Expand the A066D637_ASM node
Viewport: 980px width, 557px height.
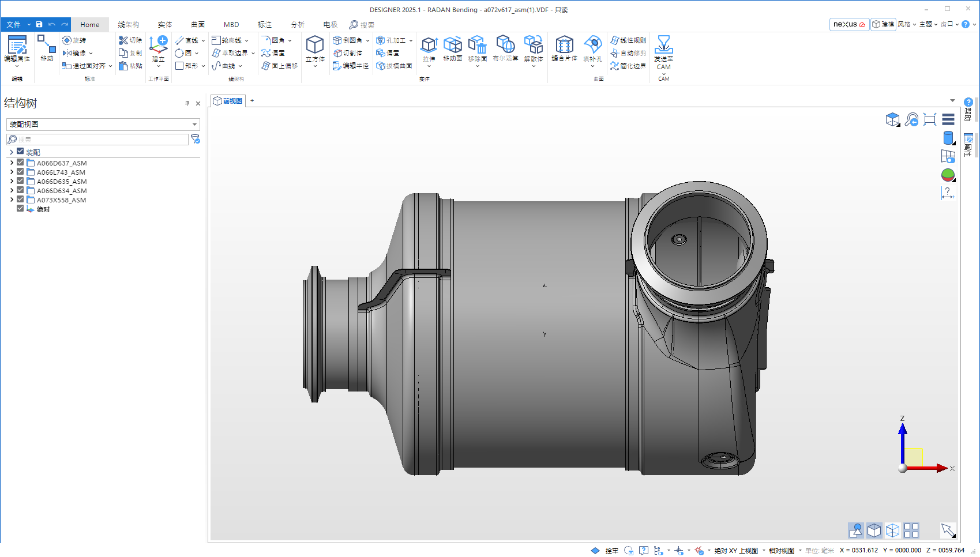click(12, 163)
